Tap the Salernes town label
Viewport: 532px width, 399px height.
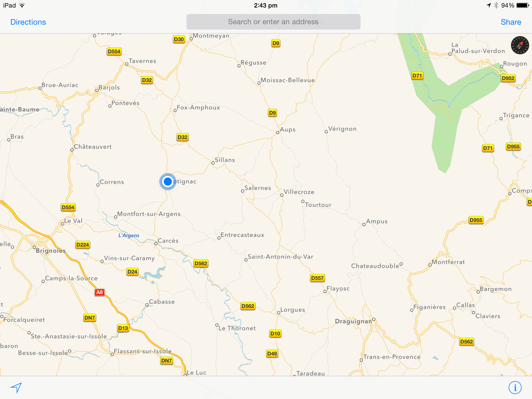click(x=257, y=188)
